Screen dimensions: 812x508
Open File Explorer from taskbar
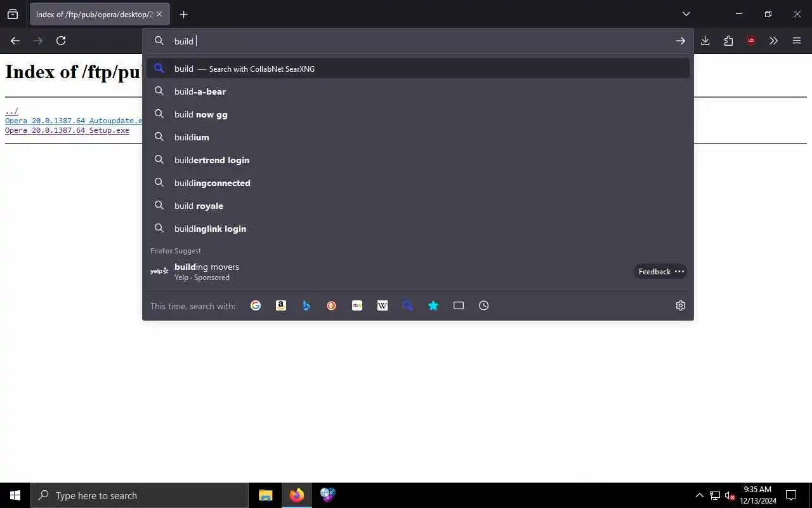[x=266, y=495]
